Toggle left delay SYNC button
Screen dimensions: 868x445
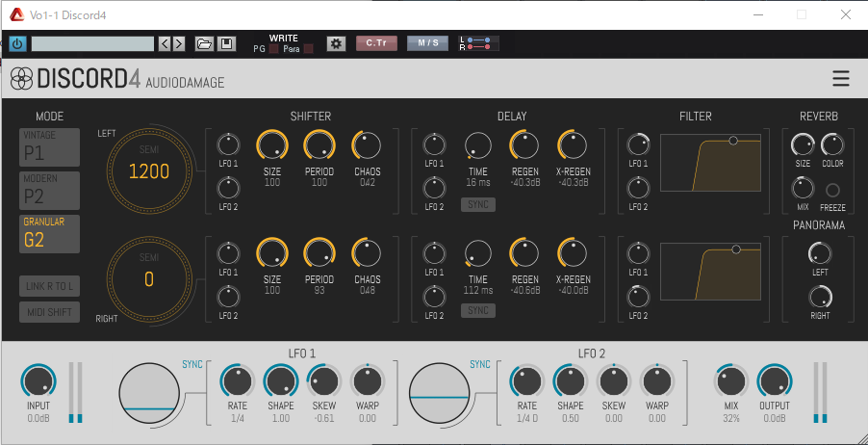coord(478,204)
